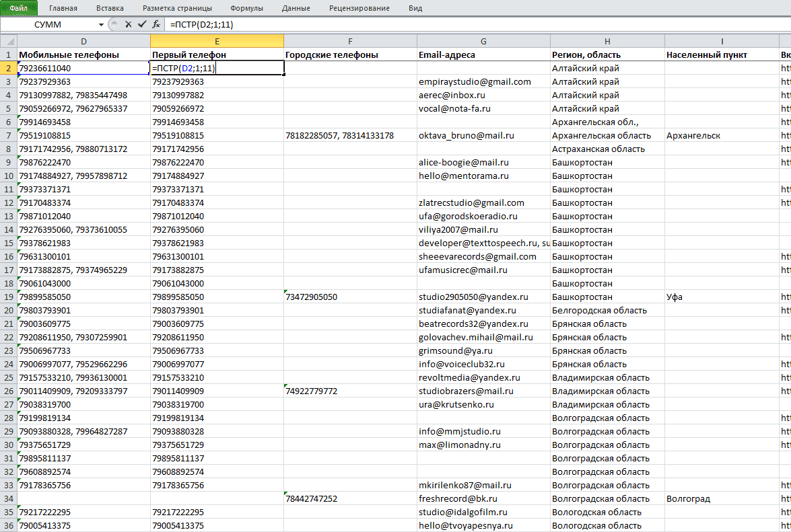Select row 7 by its row header
The width and height of the screenshot is (791, 532).
click(x=9, y=135)
